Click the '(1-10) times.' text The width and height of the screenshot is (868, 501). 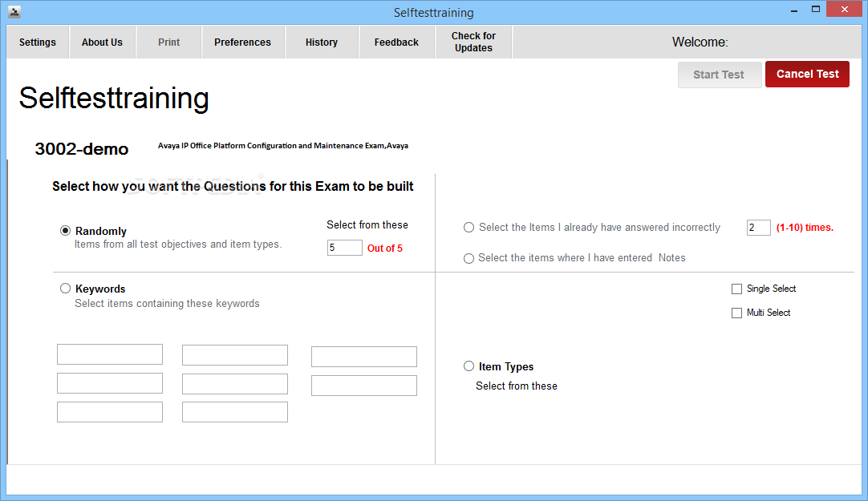[805, 228]
